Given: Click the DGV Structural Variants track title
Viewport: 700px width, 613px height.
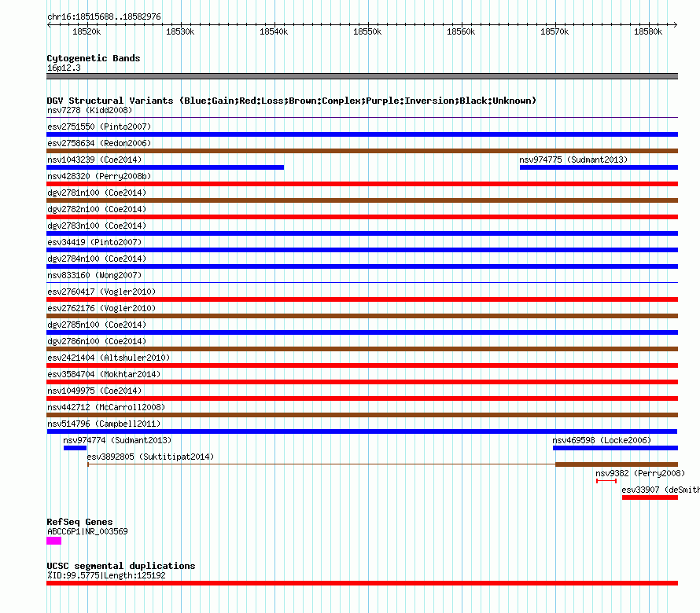Looking at the screenshot, I should (292, 101).
